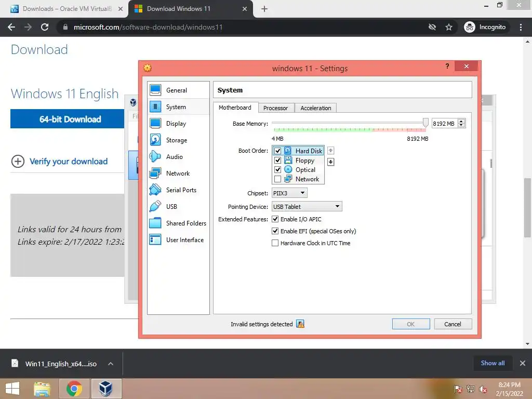This screenshot has width=532, height=399.
Task: Click base memory spinner arrows
Action: click(461, 124)
